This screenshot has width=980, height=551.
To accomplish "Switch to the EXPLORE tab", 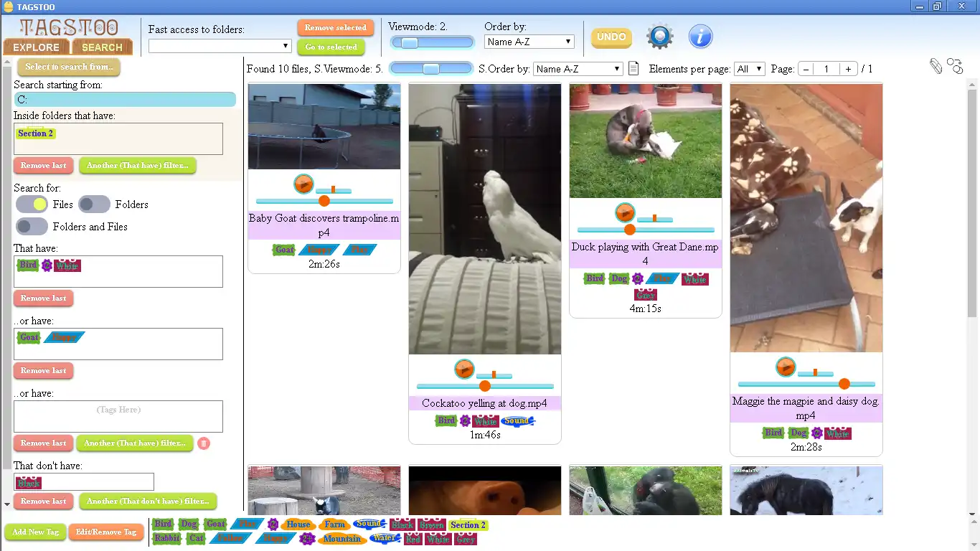I will tap(37, 47).
